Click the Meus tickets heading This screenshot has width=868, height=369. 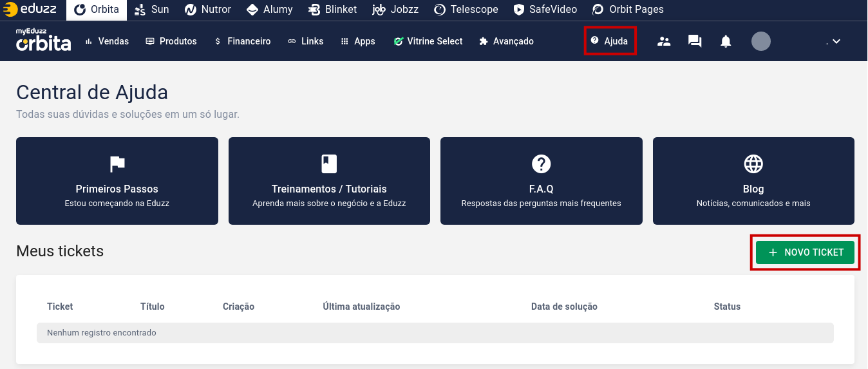pyautogui.click(x=60, y=251)
